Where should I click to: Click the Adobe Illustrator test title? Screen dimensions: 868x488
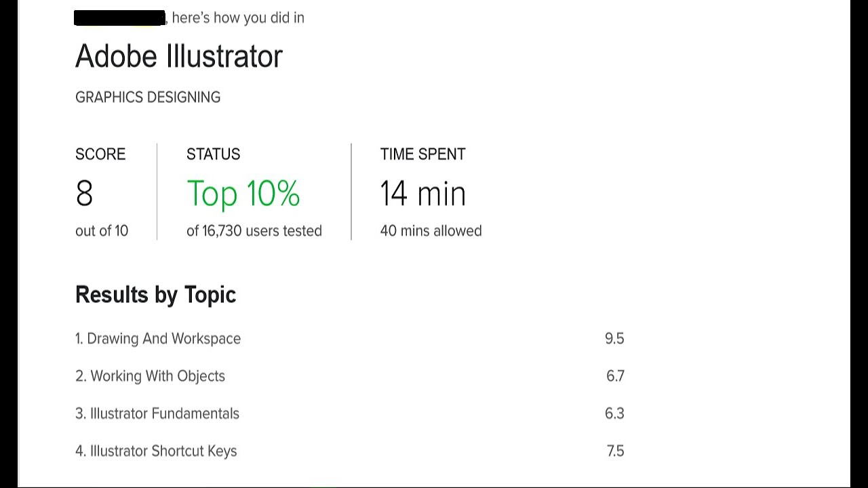tap(178, 56)
